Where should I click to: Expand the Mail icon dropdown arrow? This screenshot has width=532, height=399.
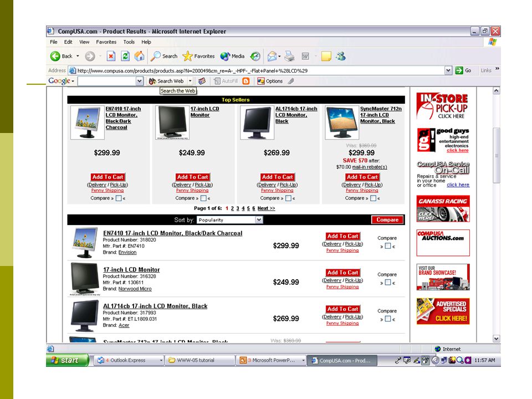(x=279, y=56)
